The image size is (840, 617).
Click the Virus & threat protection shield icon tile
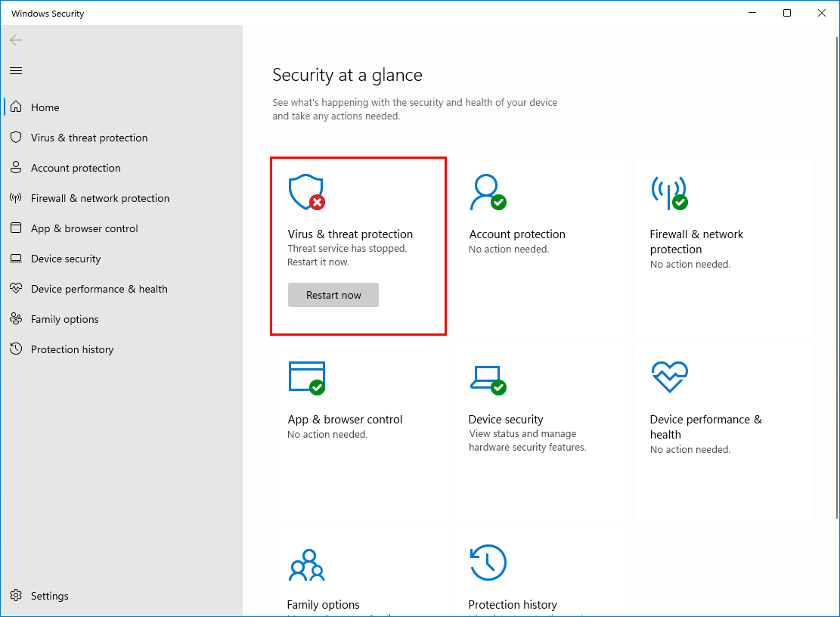306,192
